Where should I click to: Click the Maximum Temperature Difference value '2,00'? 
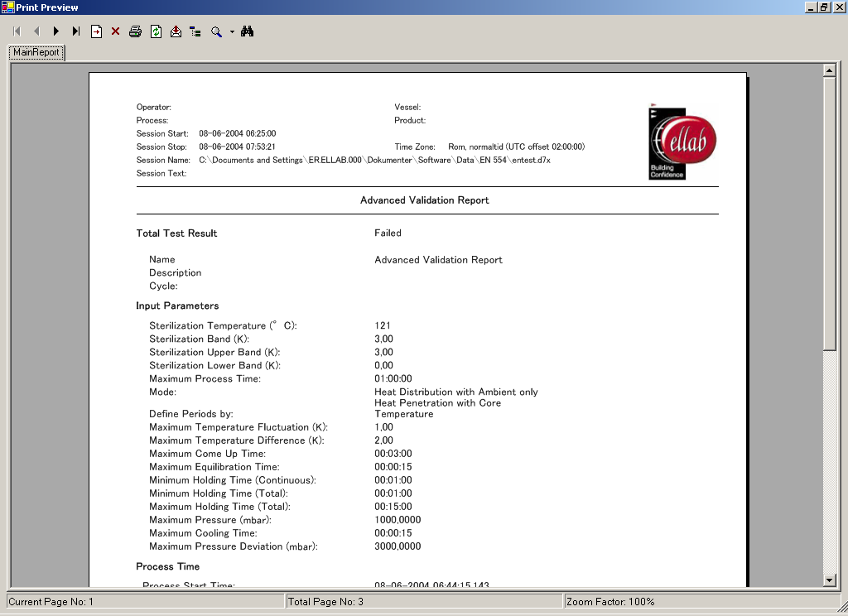tap(384, 440)
